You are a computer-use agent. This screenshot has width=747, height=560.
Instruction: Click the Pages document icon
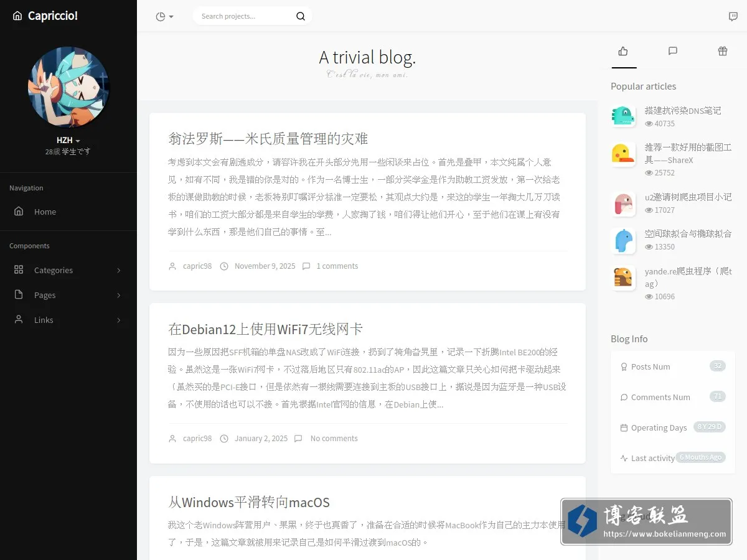click(19, 295)
